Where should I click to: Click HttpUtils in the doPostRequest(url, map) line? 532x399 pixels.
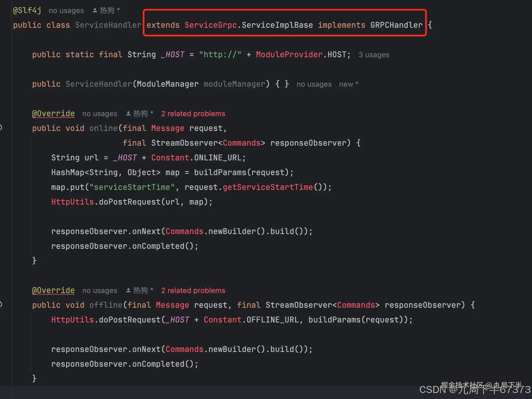[72, 202]
